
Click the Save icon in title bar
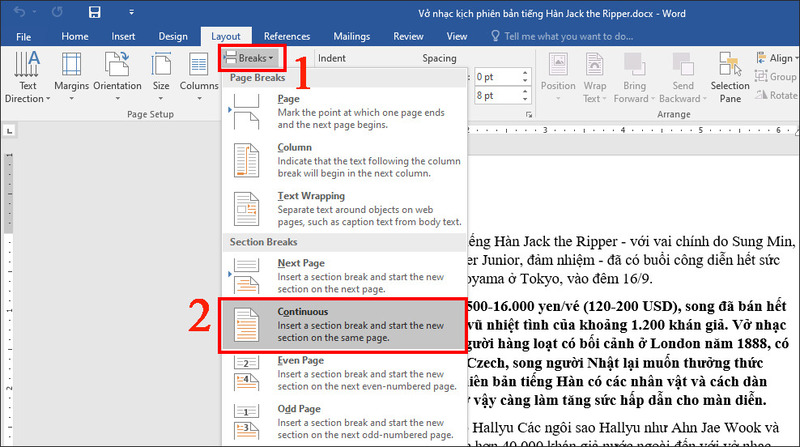coord(94,13)
